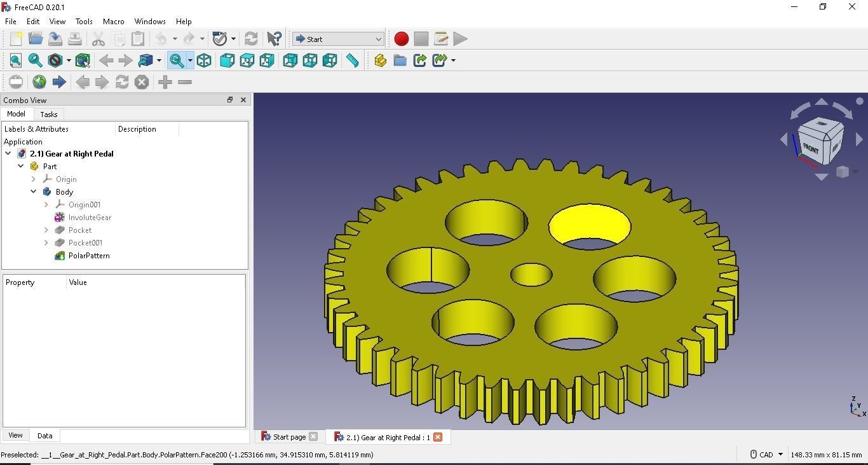Open the Zoom icon dropdown arrow
The width and height of the screenshot is (868, 465).
point(190,60)
